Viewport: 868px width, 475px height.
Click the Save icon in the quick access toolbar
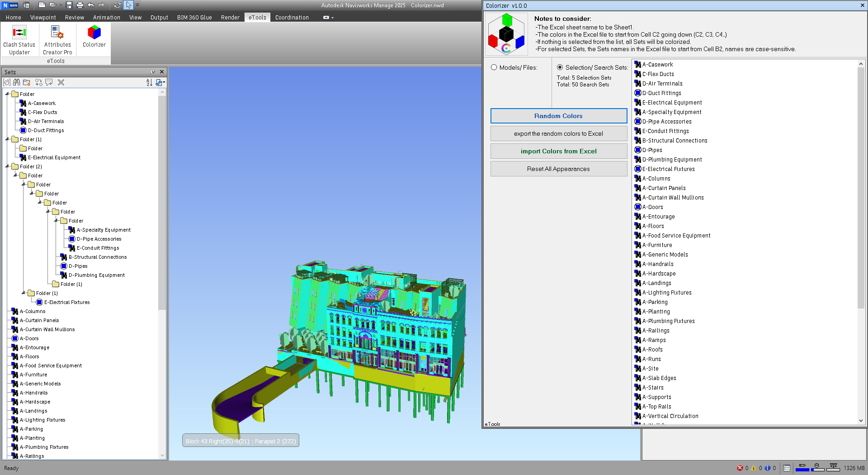point(69,5)
